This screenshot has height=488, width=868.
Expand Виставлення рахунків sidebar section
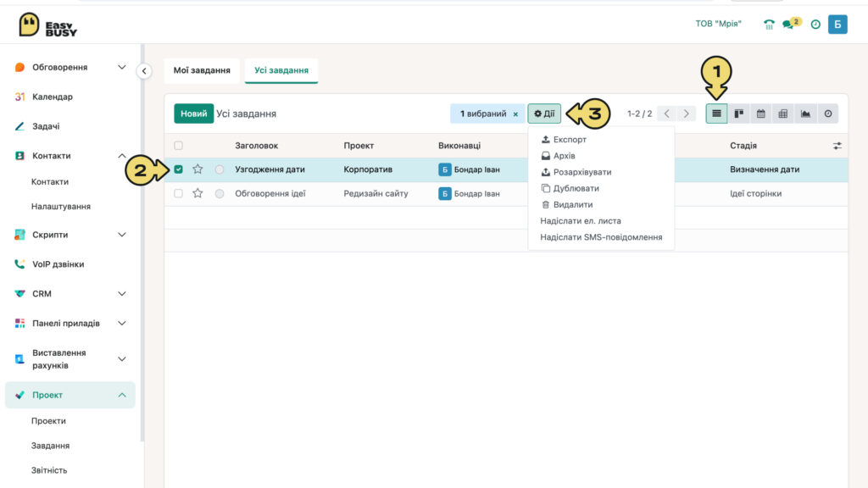[122, 358]
